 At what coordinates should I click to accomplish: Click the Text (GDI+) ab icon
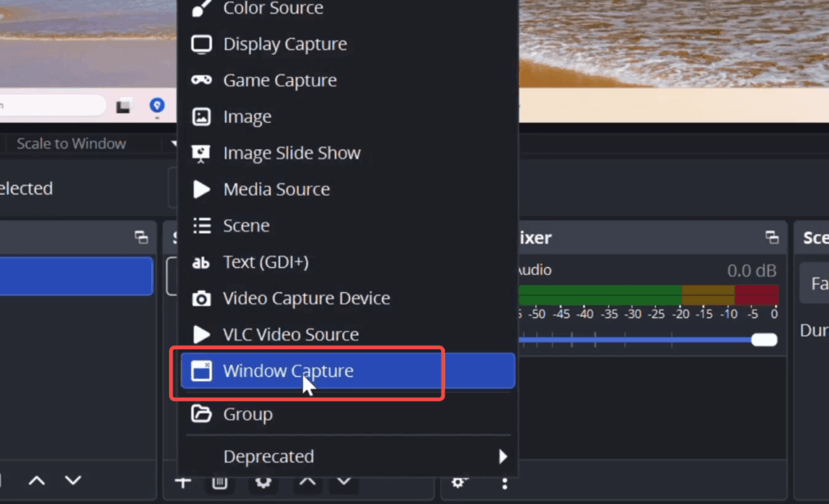pos(201,262)
